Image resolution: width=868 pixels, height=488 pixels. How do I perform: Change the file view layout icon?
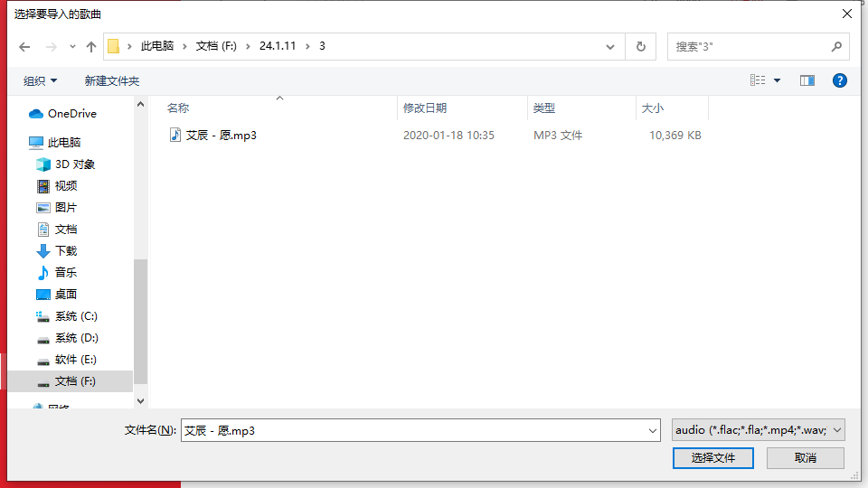click(x=758, y=80)
